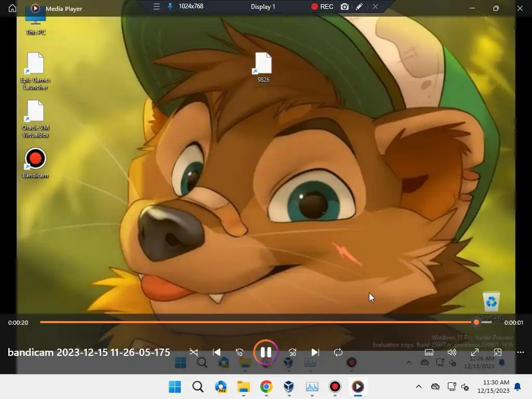The height and width of the screenshot is (399, 532).
Task: Show hidden system tray icons
Action: 419,387
